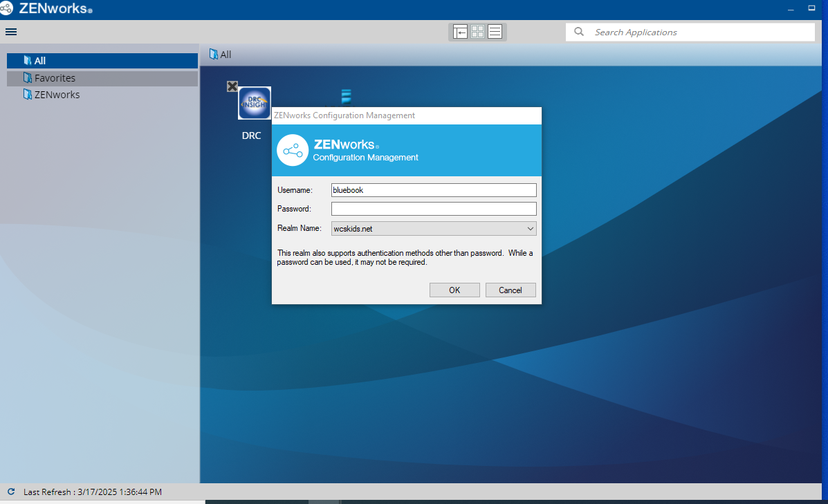Click into the Username field

tap(434, 190)
